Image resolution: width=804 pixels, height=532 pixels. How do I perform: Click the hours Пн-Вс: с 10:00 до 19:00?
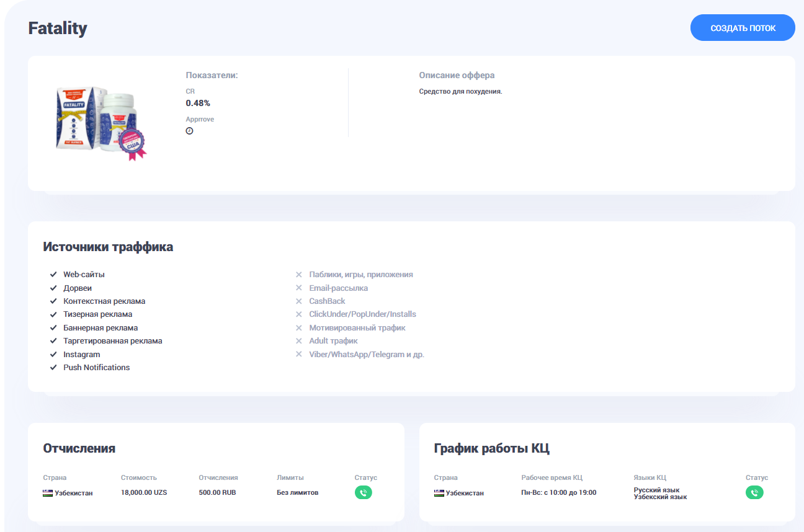559,493
